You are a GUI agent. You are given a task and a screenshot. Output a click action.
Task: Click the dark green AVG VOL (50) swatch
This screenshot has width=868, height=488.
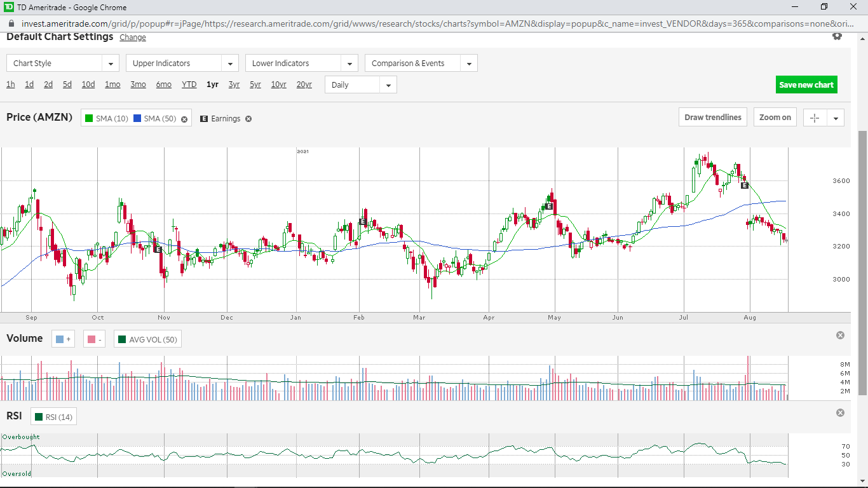click(122, 339)
